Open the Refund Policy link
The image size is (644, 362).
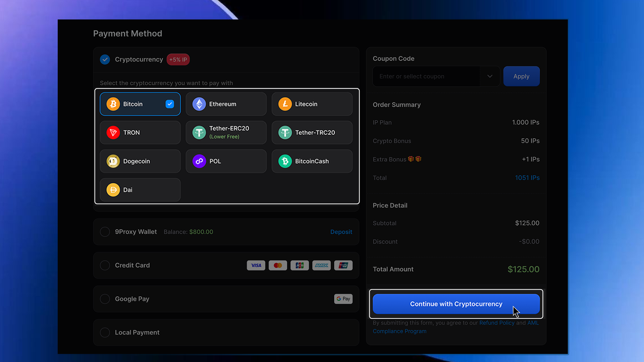click(x=496, y=323)
